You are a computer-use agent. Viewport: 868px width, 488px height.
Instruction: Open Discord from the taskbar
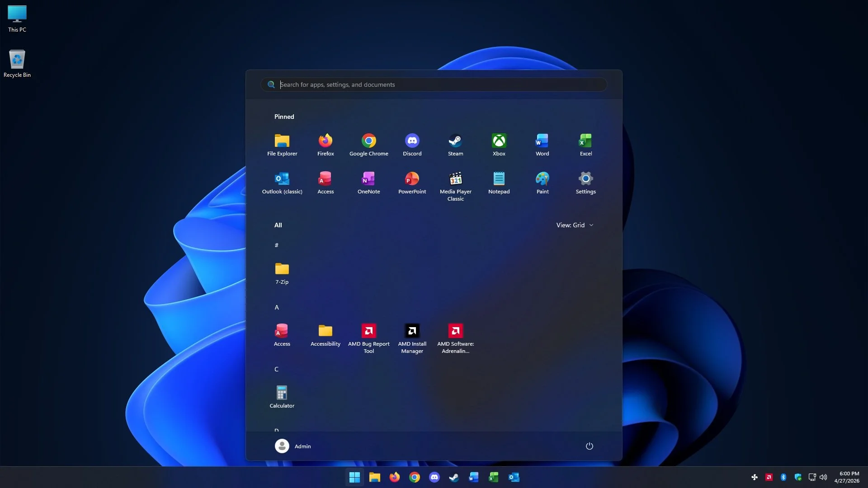(434, 477)
